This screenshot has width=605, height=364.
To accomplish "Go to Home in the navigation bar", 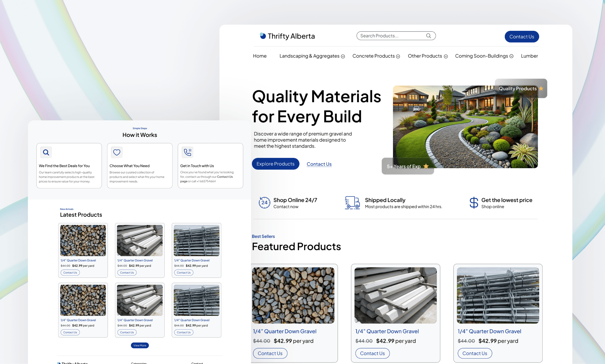I will tap(260, 56).
